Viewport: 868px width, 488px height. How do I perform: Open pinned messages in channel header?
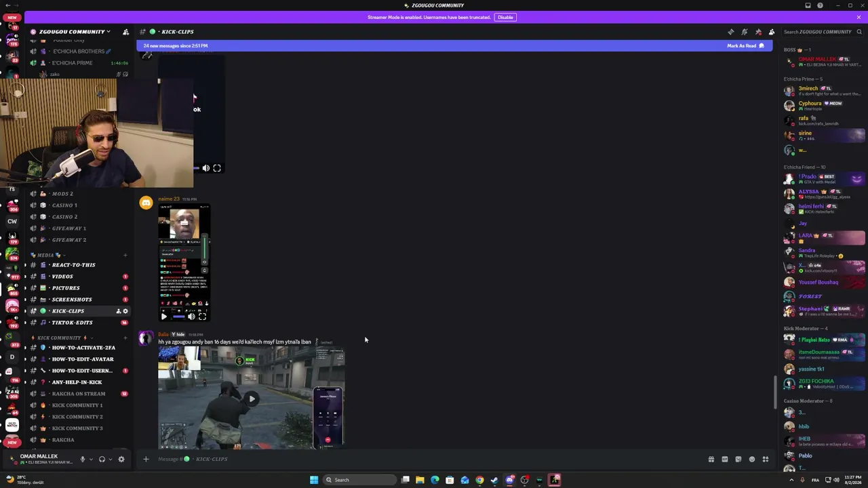point(758,32)
